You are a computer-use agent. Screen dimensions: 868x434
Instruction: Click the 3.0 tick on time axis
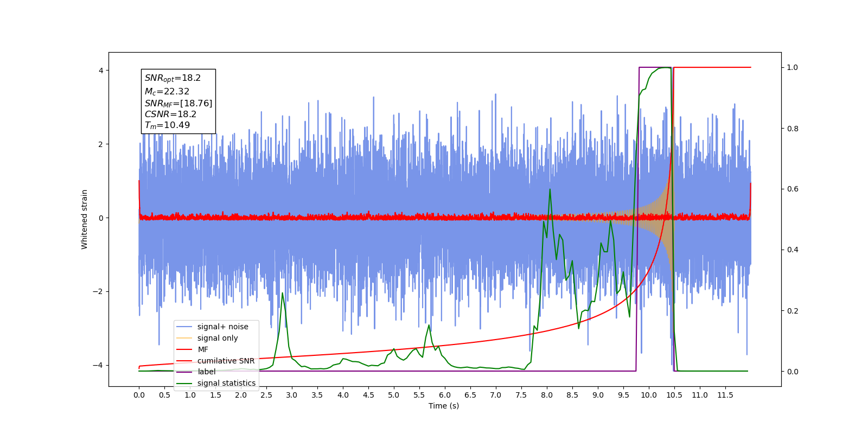tap(292, 395)
